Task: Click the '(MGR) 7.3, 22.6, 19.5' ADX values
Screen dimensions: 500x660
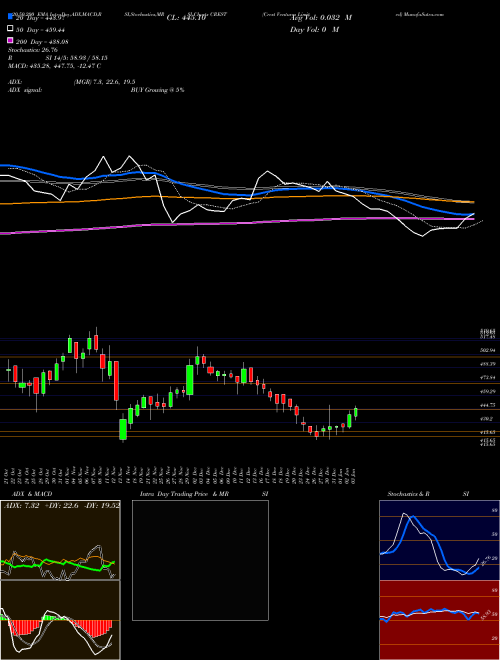Action: [104, 82]
